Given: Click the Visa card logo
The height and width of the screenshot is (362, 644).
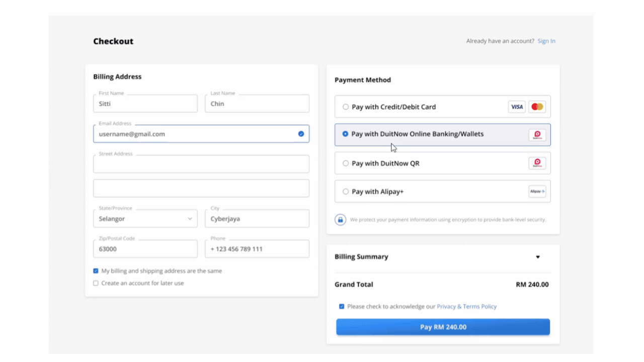Looking at the screenshot, I should [x=517, y=107].
